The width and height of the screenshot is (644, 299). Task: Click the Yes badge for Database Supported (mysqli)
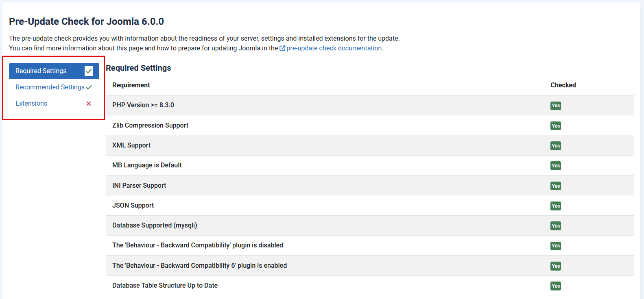click(555, 225)
